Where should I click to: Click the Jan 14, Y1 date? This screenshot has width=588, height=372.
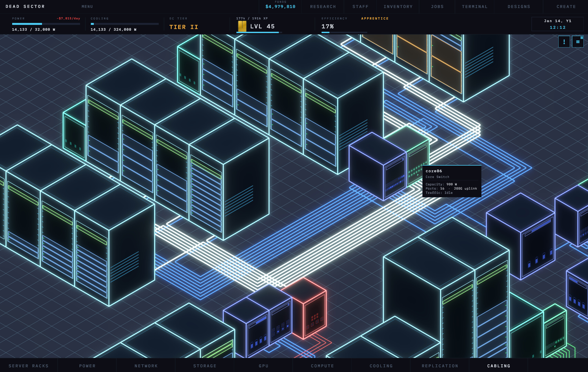point(558,21)
